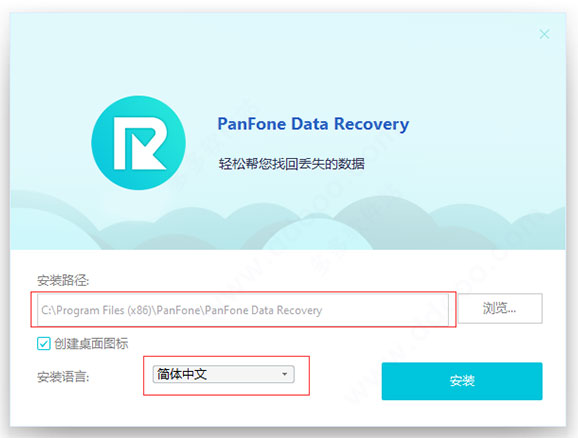Click the 轻松帮您找回丢失的数据 tagline

tap(292, 164)
